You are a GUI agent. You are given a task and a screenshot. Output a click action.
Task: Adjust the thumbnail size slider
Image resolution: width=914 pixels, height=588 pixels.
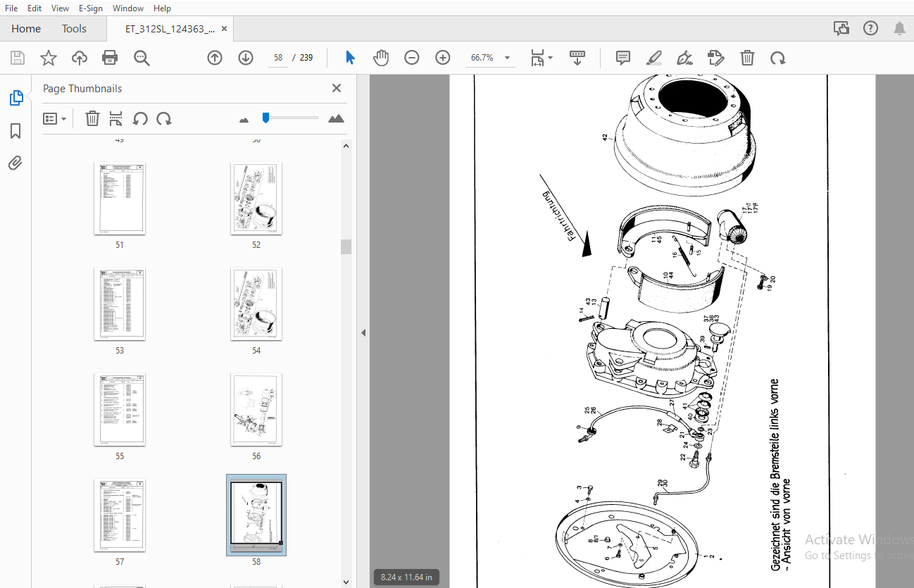click(x=265, y=118)
